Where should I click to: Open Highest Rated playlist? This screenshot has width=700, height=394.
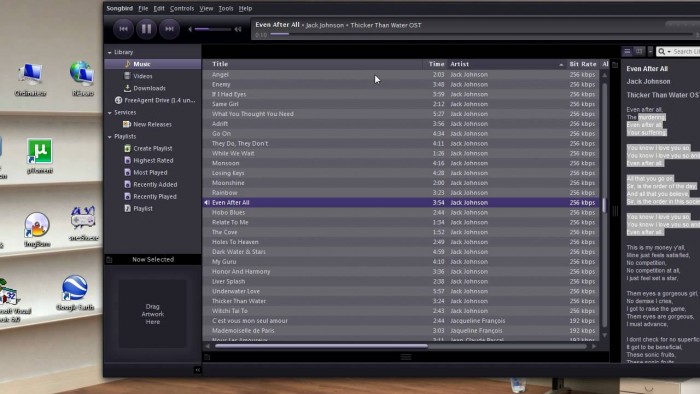point(153,161)
